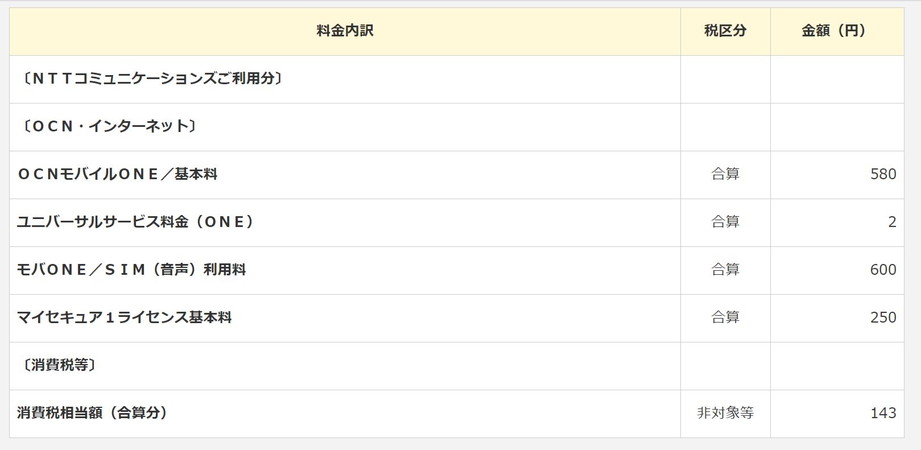Viewport: 921px width, 450px height.
Task: Click 消費税相当額（合算分） item
Action: pyautogui.click(x=92, y=413)
